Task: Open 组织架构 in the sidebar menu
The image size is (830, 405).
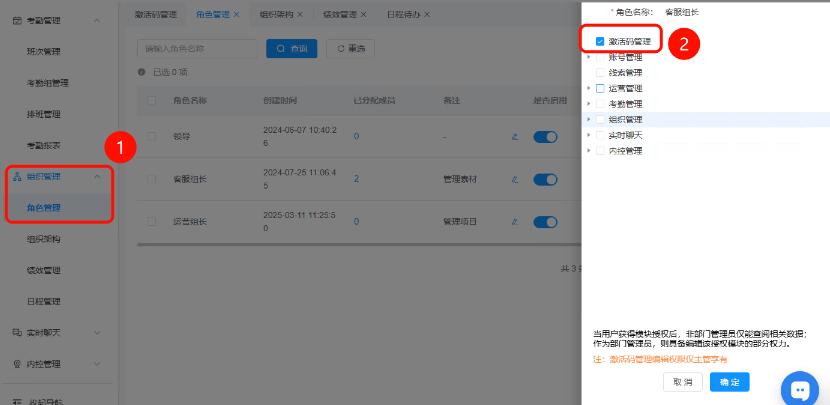Action: (44, 239)
